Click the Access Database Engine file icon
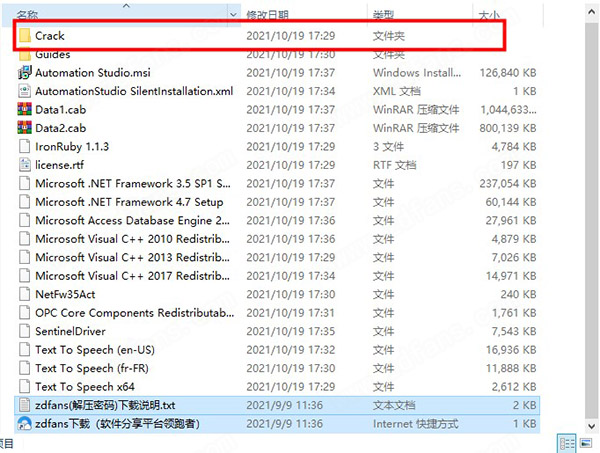The width and height of the screenshot is (600, 453). coord(25,220)
